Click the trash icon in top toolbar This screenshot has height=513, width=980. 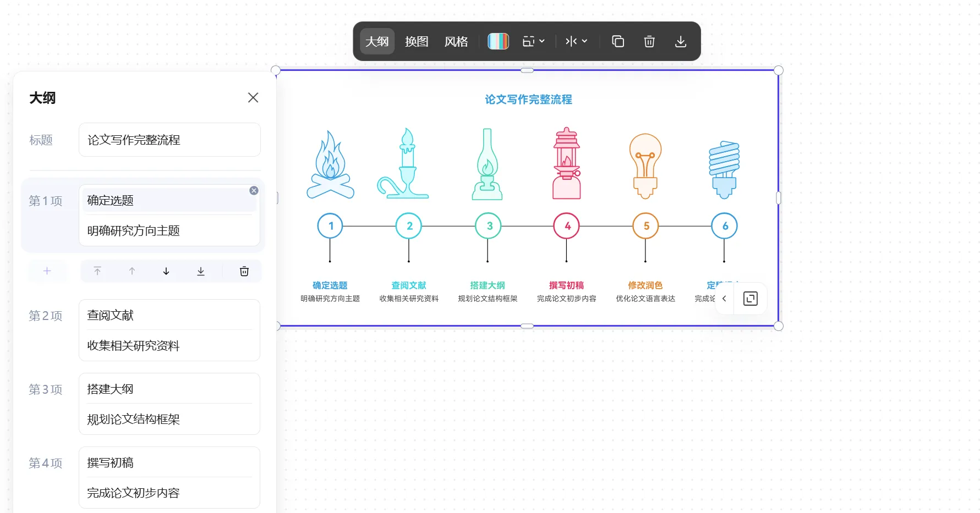pos(649,41)
